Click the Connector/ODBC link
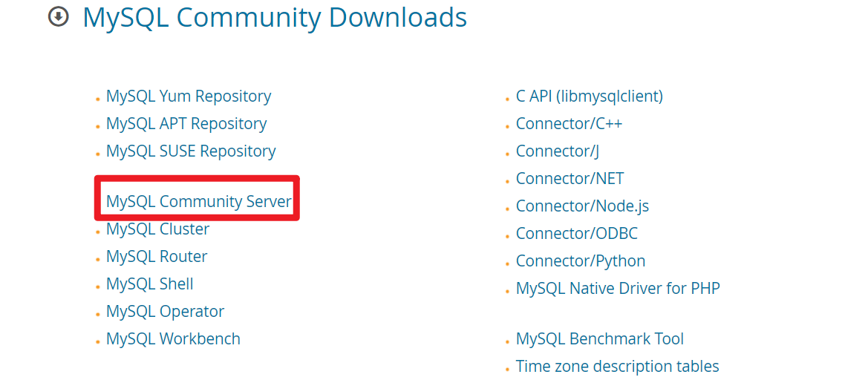The height and width of the screenshot is (380, 868). [x=577, y=234]
